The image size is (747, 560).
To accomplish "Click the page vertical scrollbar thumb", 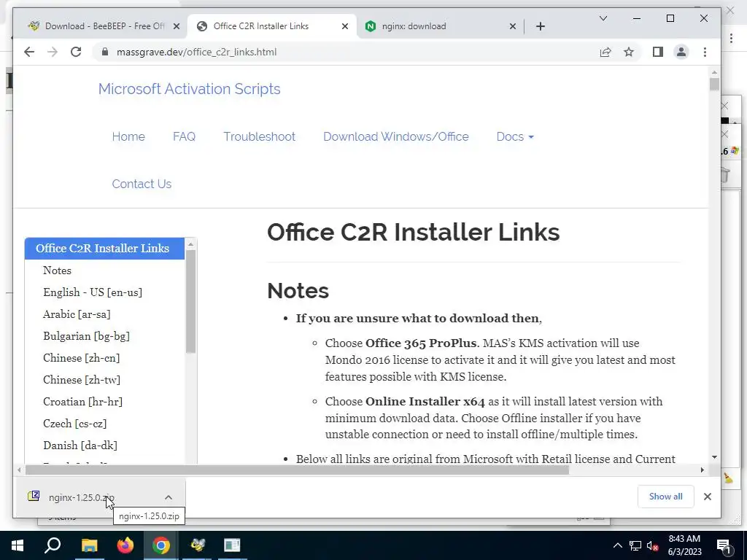I will pos(714,85).
